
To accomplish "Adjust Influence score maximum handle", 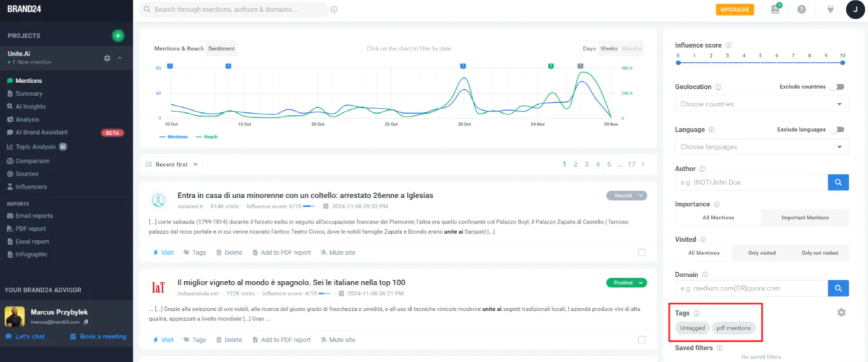I will (842, 63).
